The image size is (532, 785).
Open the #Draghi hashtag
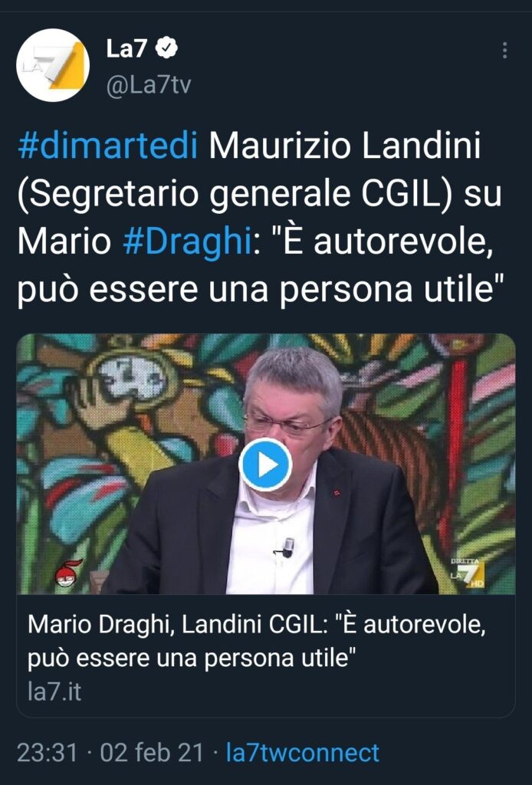point(187,241)
